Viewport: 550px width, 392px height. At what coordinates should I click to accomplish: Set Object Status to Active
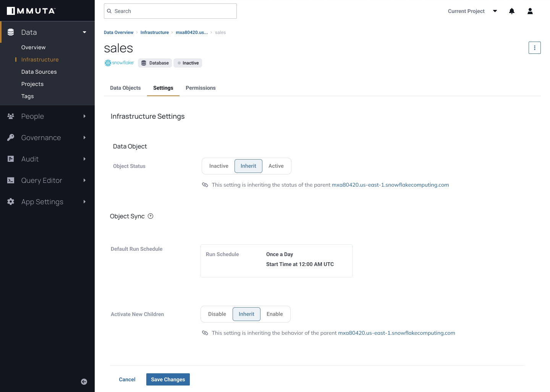click(x=276, y=166)
